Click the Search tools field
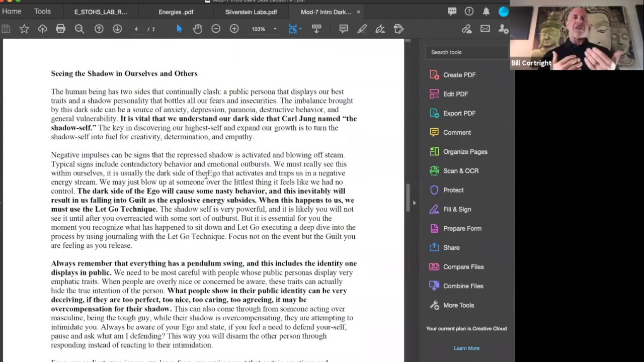644x362 pixels. pyautogui.click(x=467, y=52)
